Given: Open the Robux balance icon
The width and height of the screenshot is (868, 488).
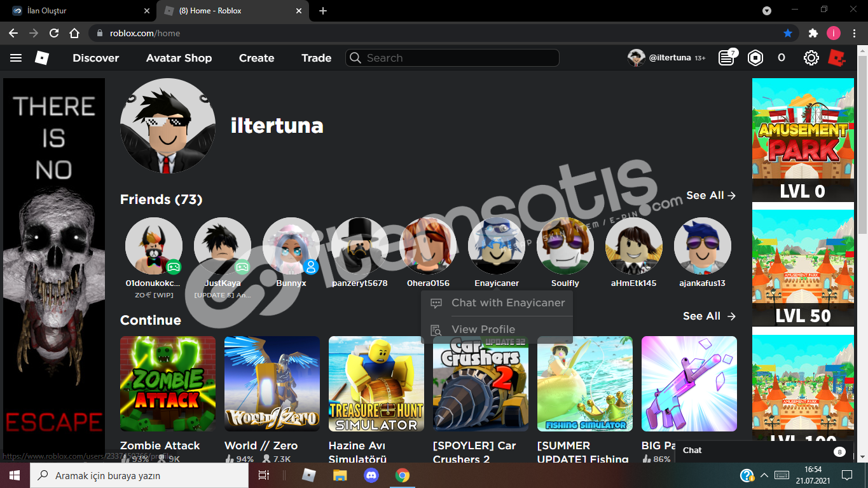Looking at the screenshot, I should [x=755, y=58].
